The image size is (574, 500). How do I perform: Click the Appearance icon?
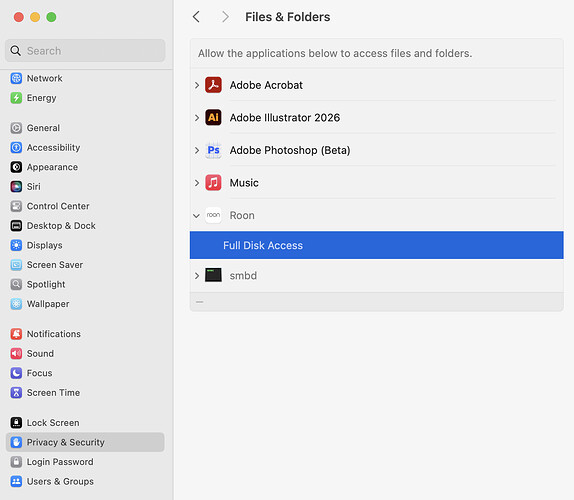[x=16, y=167]
